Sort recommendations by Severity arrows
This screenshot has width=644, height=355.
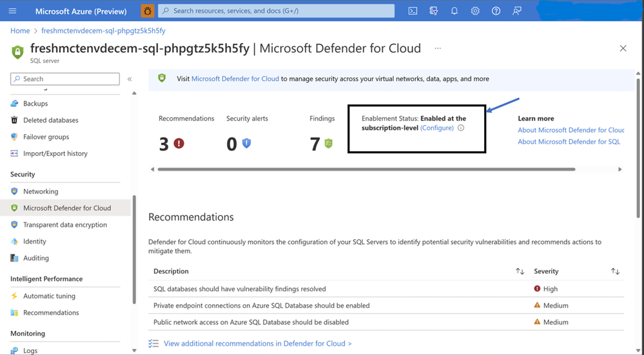click(615, 271)
